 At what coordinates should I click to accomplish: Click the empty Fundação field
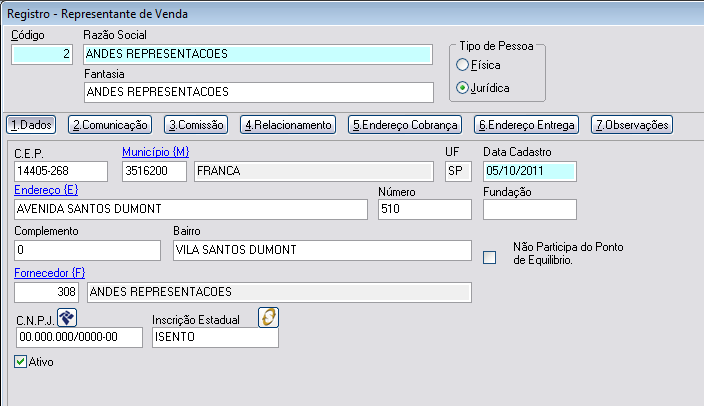click(x=530, y=209)
